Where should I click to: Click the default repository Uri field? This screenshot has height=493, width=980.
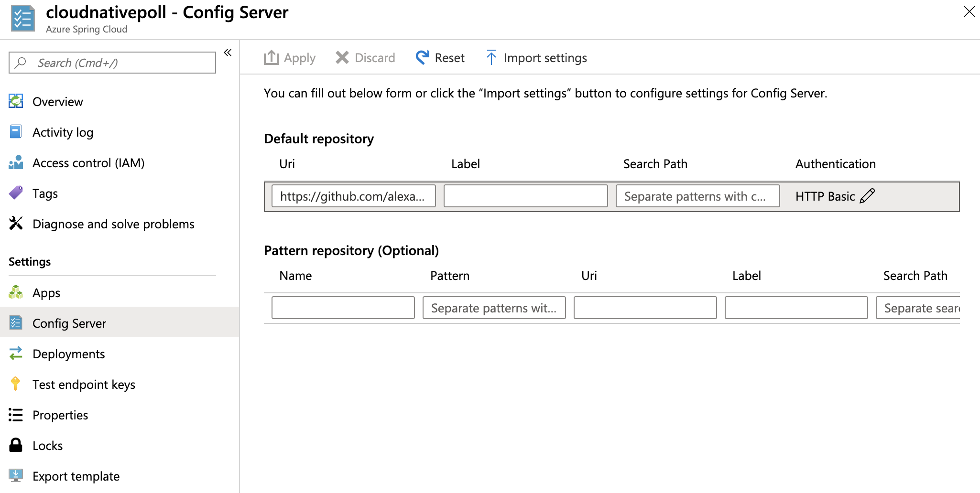pyautogui.click(x=354, y=196)
